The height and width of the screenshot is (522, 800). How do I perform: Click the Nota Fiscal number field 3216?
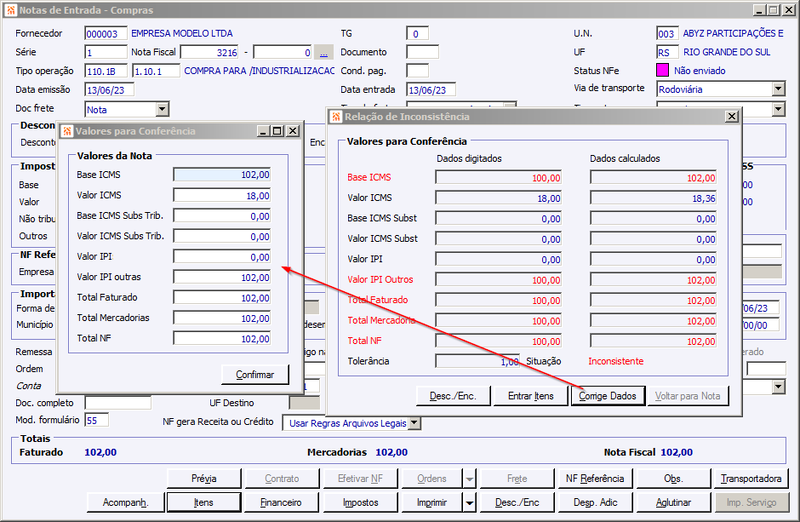pyautogui.click(x=210, y=52)
